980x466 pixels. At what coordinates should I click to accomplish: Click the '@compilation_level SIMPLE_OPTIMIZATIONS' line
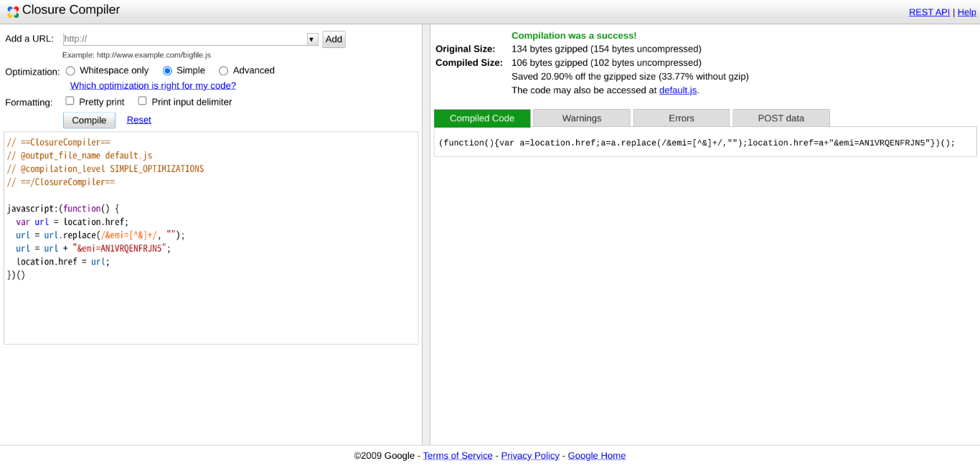tap(105, 169)
